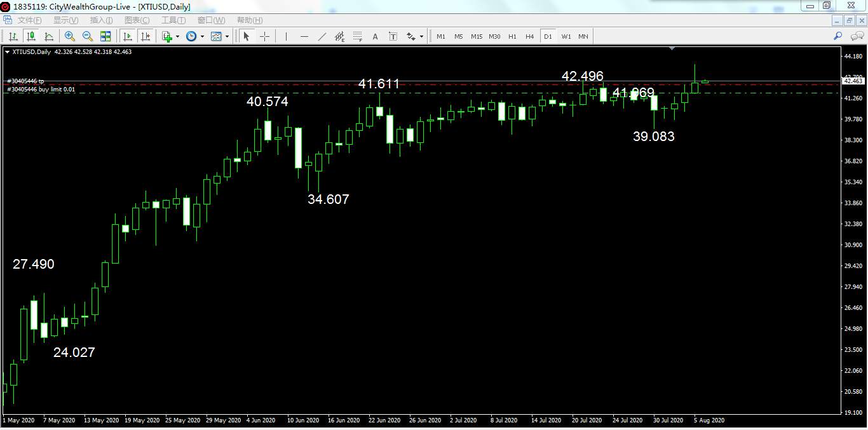Select the text annotation tool
Screen dimensions: 868x430
point(376,36)
